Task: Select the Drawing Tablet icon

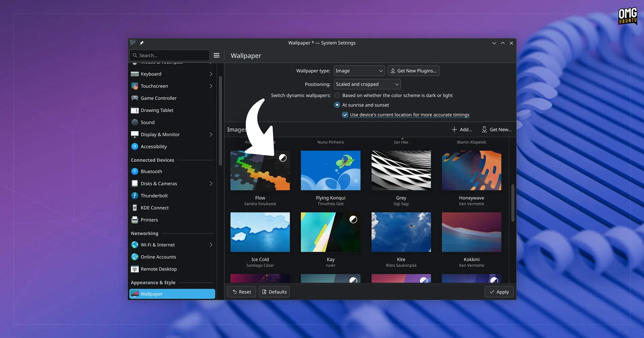Action: coord(135,110)
